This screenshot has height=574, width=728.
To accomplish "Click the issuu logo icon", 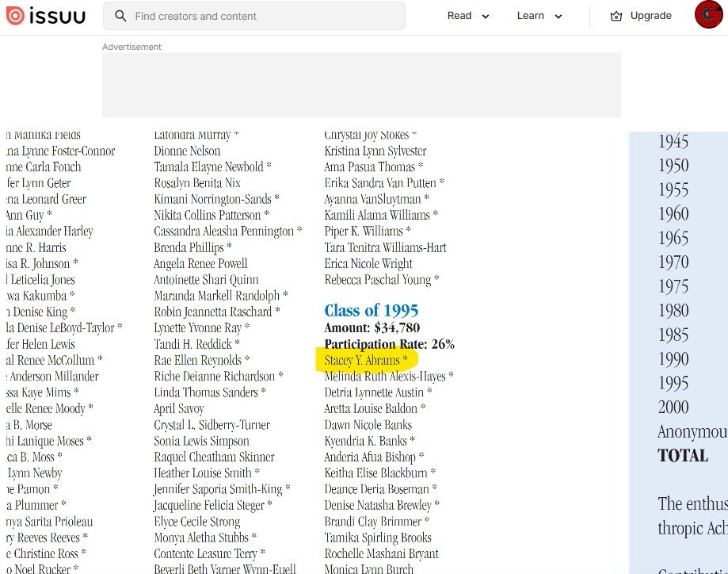I will (15, 16).
